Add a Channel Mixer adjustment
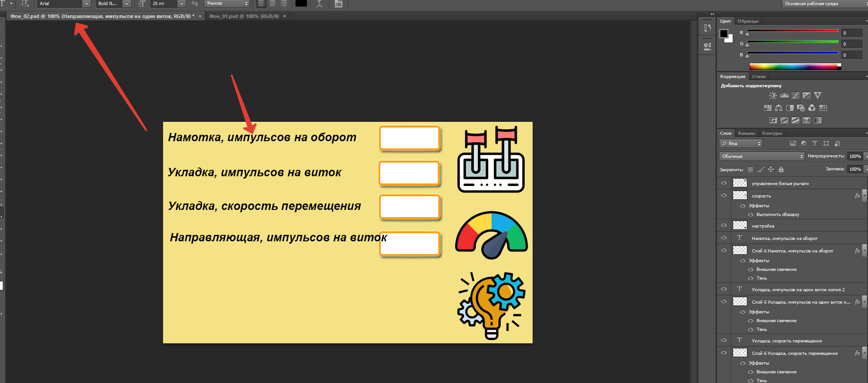The height and width of the screenshot is (383, 868). pos(812,108)
